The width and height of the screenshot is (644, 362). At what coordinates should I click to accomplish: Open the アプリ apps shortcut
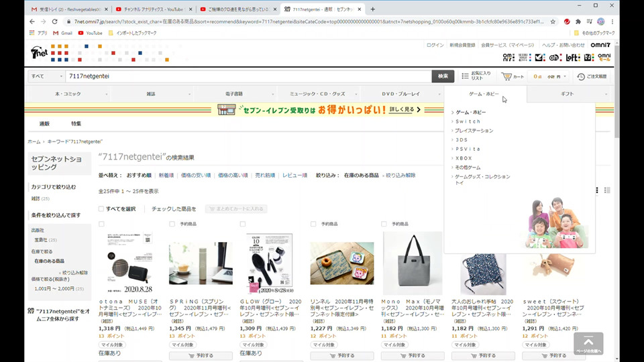click(x=38, y=33)
